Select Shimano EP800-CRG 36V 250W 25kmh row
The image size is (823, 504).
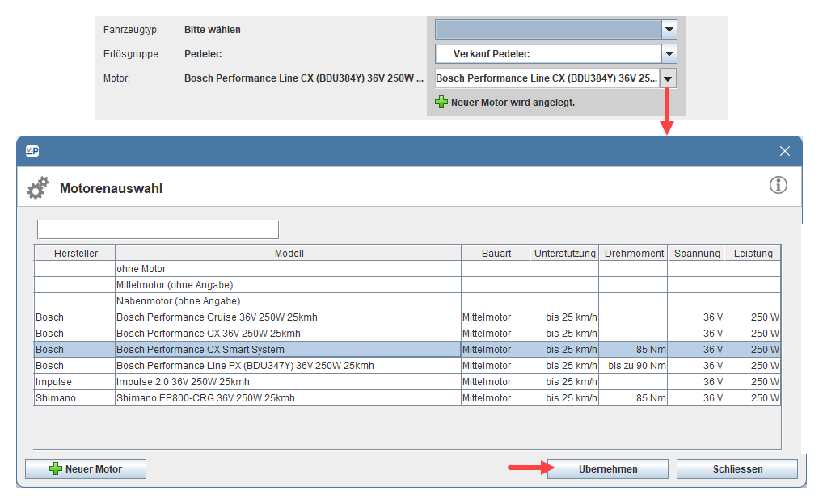(x=407, y=398)
